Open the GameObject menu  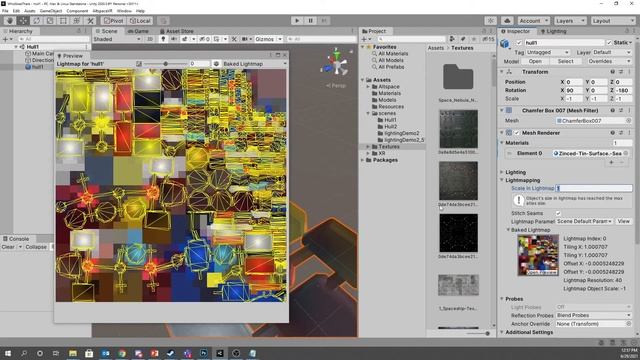tap(51, 11)
